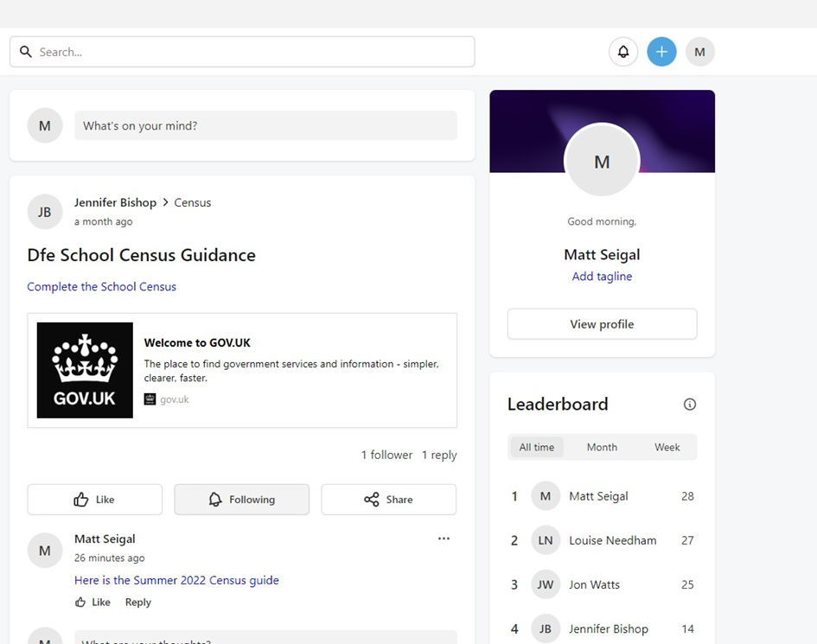Click the View profile button
The width and height of the screenshot is (817, 644).
(602, 324)
